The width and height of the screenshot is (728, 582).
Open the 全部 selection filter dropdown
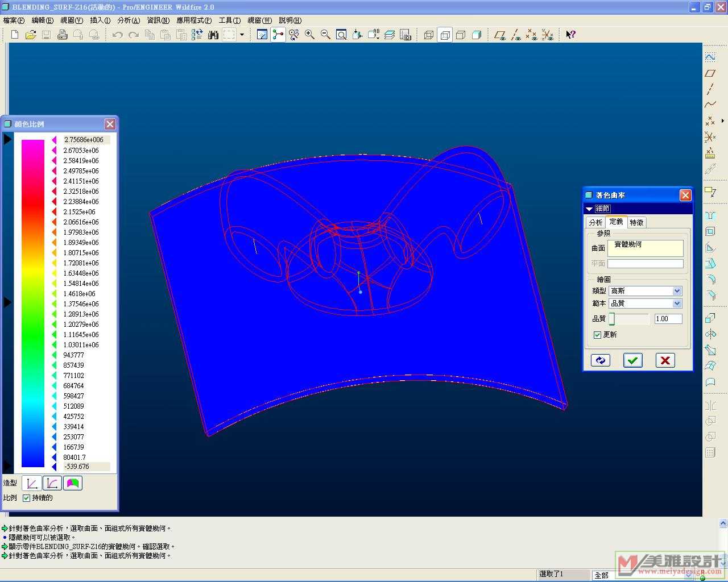(x=689, y=575)
